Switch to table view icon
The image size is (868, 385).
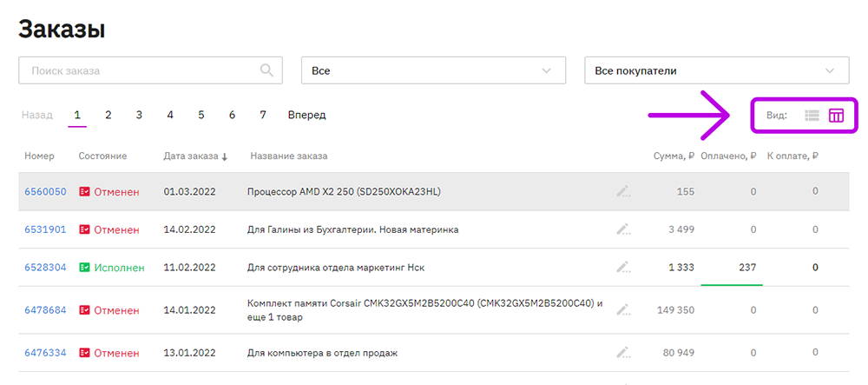[x=836, y=116]
